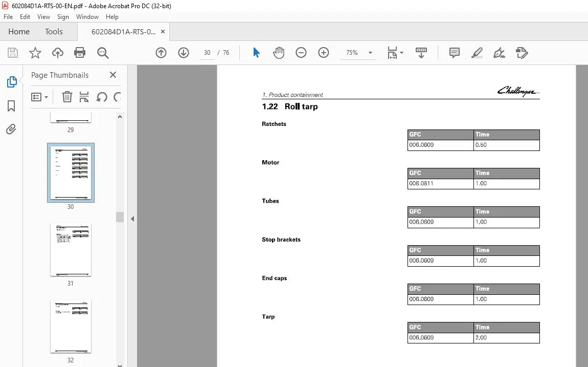Click the Tubes label

(270, 201)
